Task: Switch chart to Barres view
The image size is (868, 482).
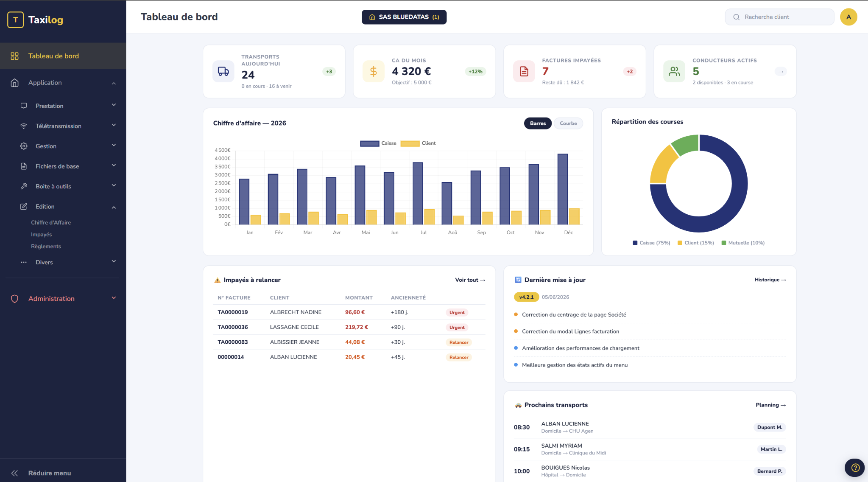Action: [538, 123]
